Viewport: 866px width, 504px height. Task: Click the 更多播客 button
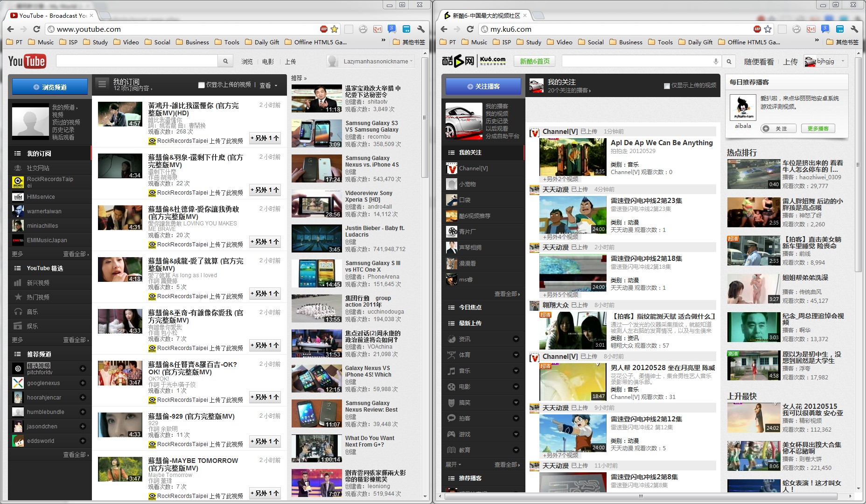click(x=818, y=128)
